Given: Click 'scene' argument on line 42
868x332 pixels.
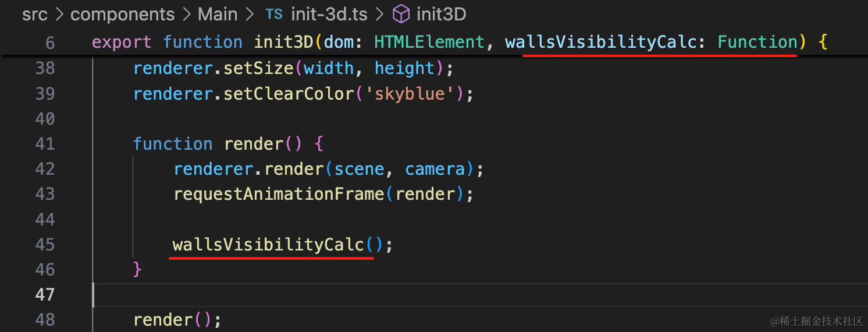Looking at the screenshot, I should 360,169.
